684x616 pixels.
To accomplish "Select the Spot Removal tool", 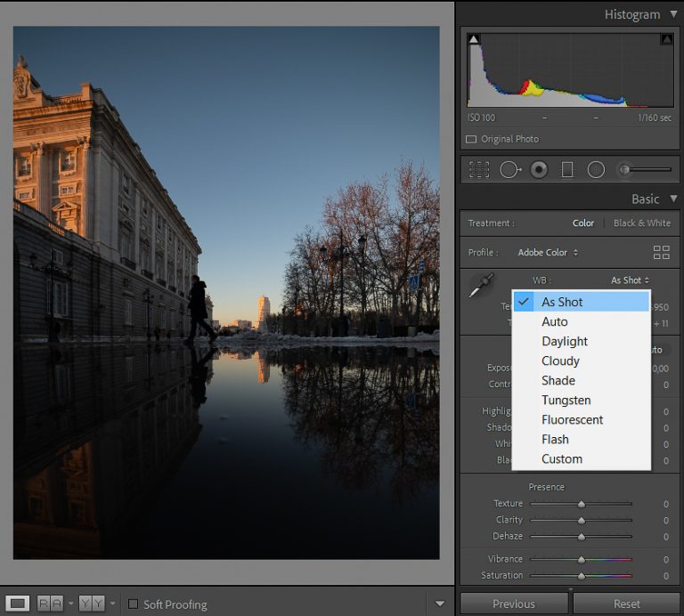I will [510, 170].
